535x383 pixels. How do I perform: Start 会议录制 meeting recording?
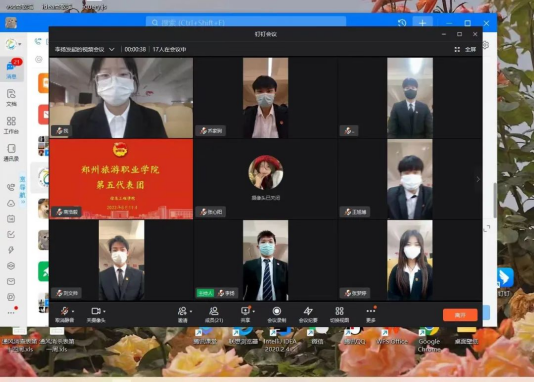point(277,314)
